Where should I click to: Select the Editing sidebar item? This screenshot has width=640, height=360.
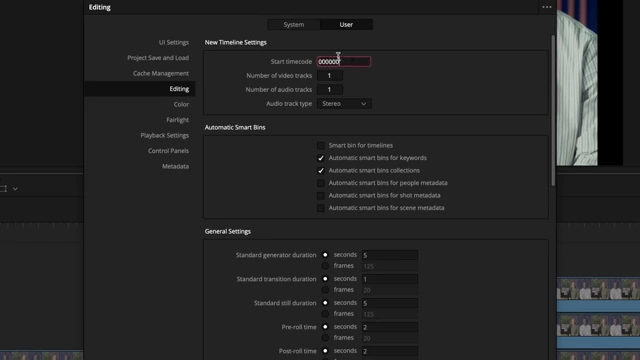click(x=140, y=89)
